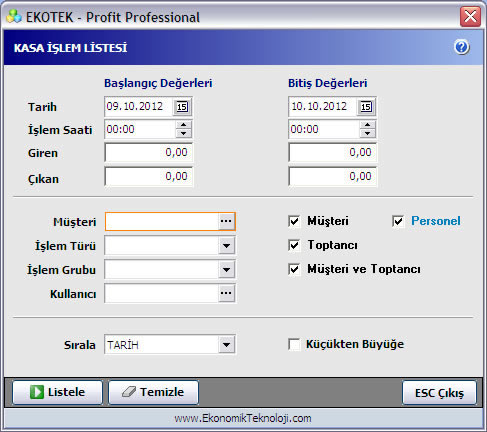The height and width of the screenshot is (432, 487).
Task: Click into the Kullanıcı text field
Action: pos(162,293)
